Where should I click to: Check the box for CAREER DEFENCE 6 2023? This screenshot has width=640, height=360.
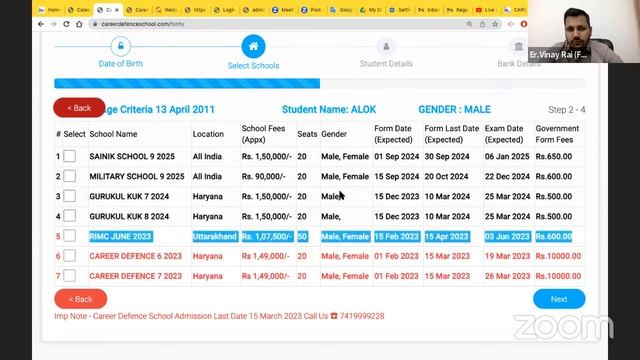(69, 256)
